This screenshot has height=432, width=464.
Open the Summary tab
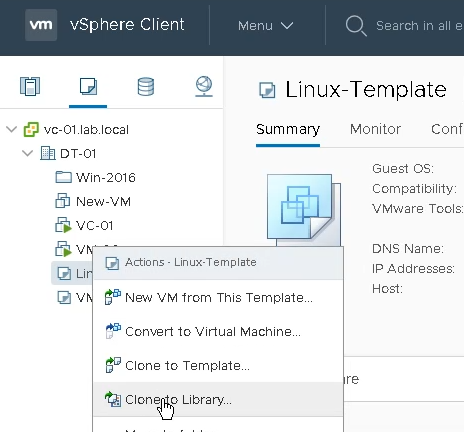[x=288, y=130]
